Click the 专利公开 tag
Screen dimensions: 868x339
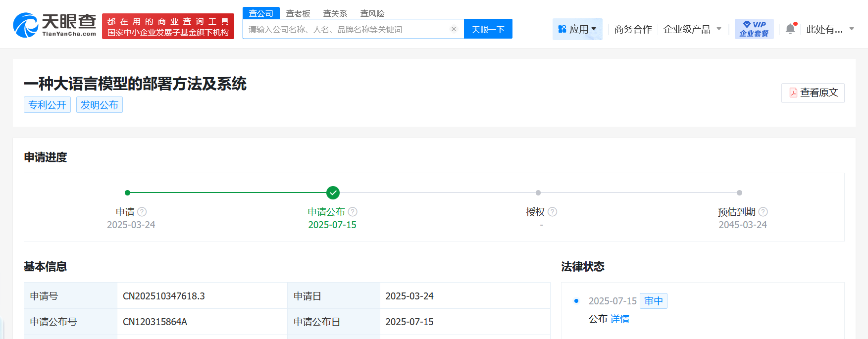click(x=48, y=105)
